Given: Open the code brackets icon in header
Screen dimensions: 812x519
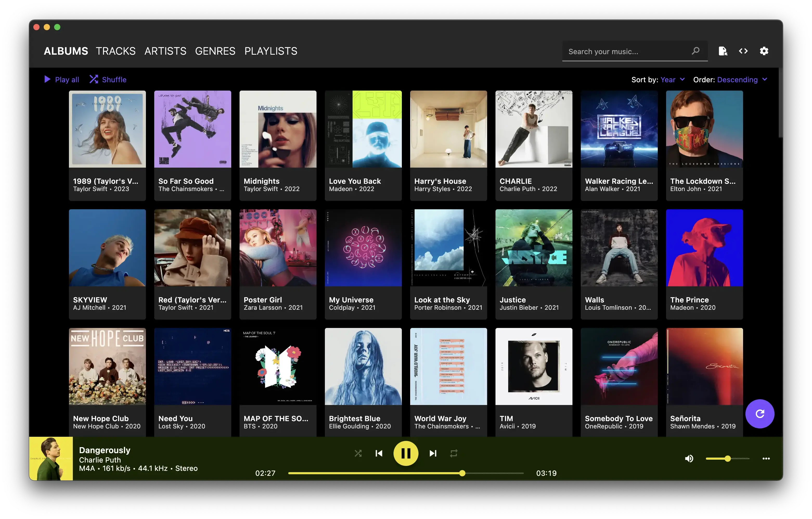Looking at the screenshot, I should pos(743,51).
